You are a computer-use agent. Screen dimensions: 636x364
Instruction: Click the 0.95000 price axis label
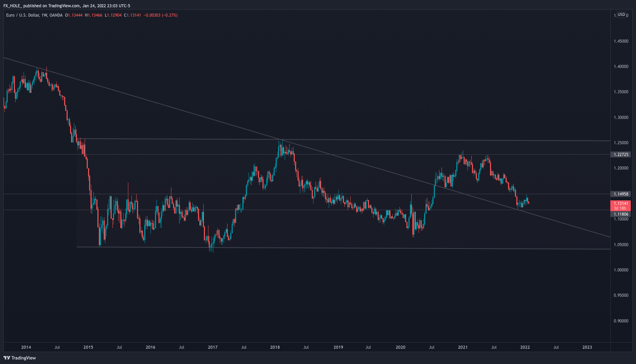pyautogui.click(x=621, y=295)
